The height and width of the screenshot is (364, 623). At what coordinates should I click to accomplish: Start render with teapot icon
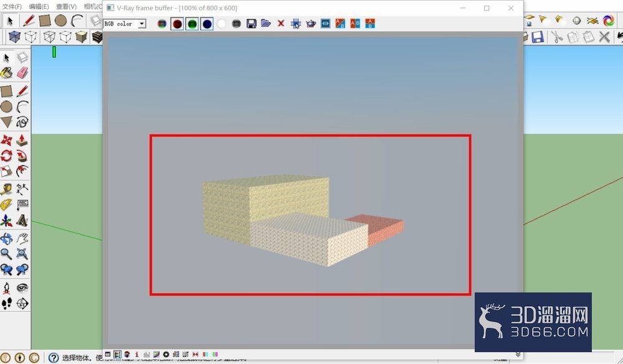point(311,24)
